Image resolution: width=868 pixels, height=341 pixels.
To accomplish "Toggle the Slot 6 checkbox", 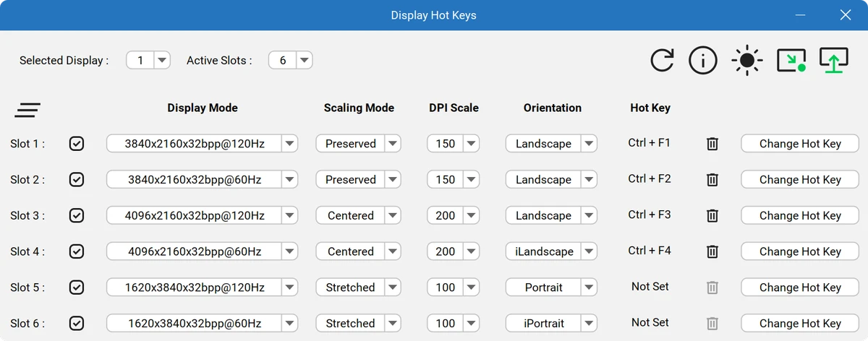I will point(77,324).
